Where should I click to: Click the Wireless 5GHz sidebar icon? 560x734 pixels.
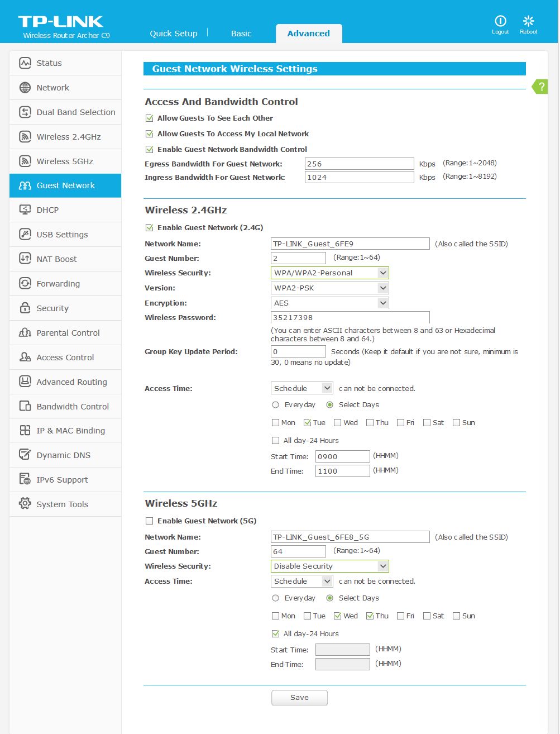[x=25, y=161]
